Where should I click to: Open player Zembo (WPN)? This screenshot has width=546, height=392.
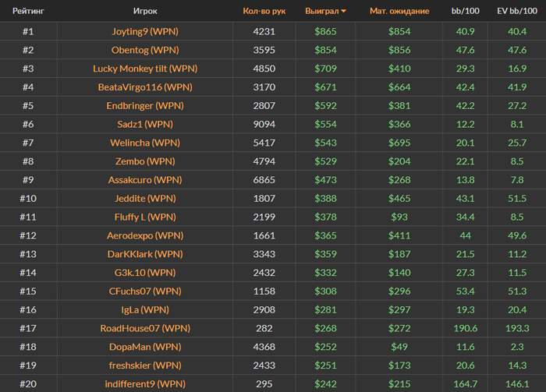145,161
